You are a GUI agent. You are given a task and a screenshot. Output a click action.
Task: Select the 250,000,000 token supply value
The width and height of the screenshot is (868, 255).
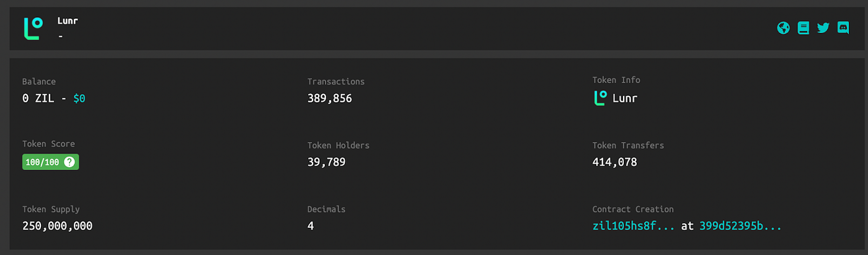[x=57, y=226]
